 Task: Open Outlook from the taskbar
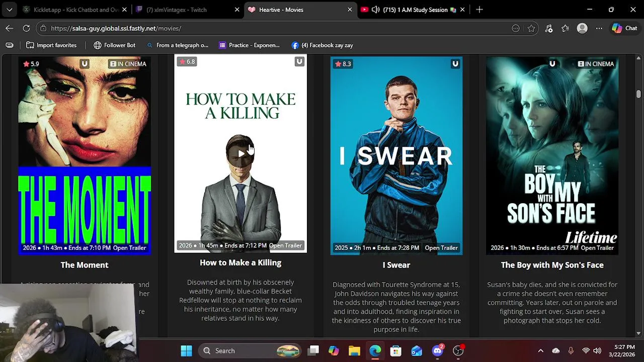point(417,351)
